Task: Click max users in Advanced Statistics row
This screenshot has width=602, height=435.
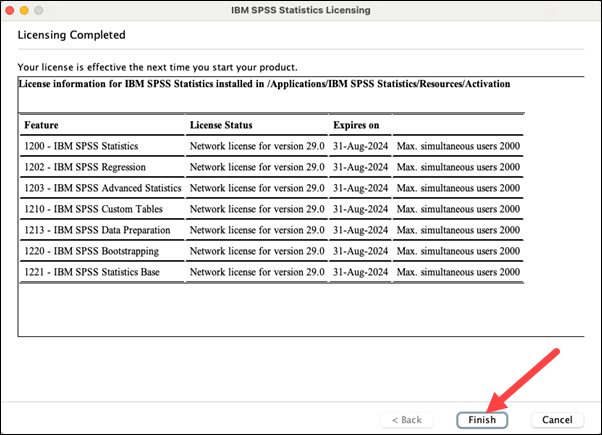Action: coord(458,188)
